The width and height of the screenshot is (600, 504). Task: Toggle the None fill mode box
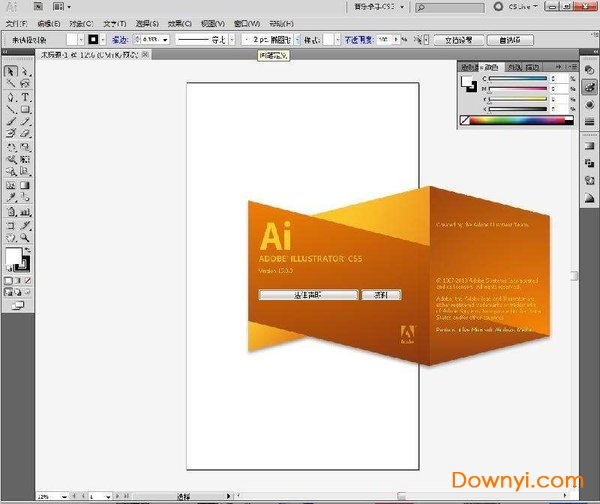29,281
